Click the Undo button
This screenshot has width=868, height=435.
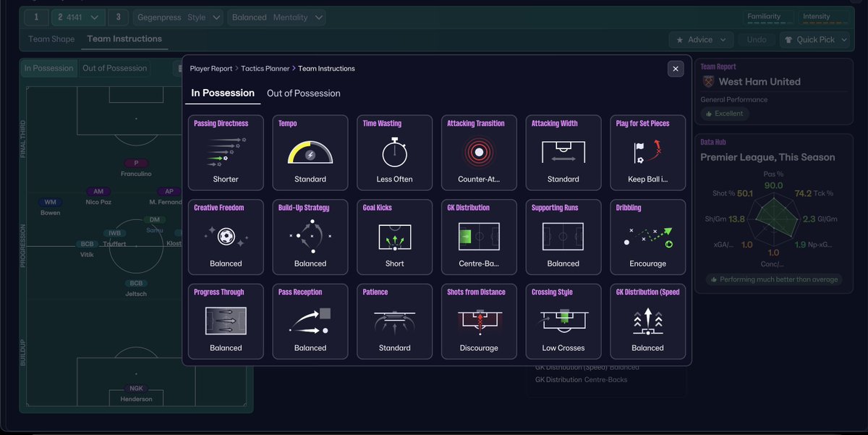click(x=757, y=40)
